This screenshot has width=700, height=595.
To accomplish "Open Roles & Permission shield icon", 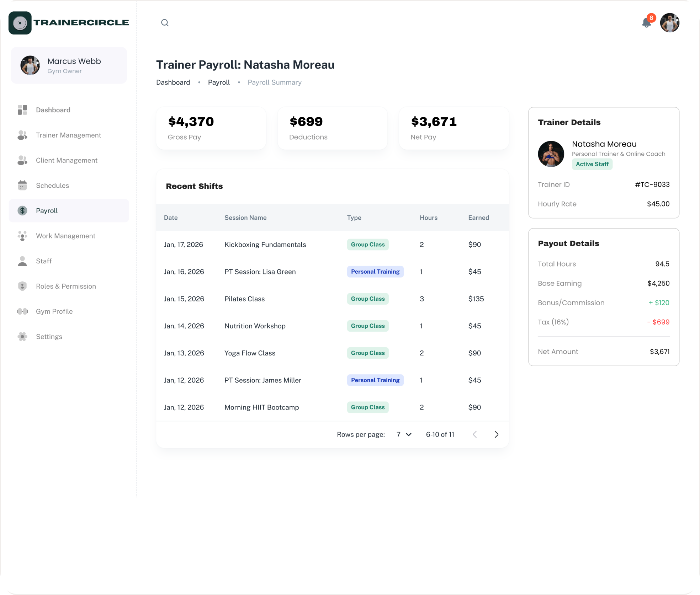I will pyautogui.click(x=22, y=286).
